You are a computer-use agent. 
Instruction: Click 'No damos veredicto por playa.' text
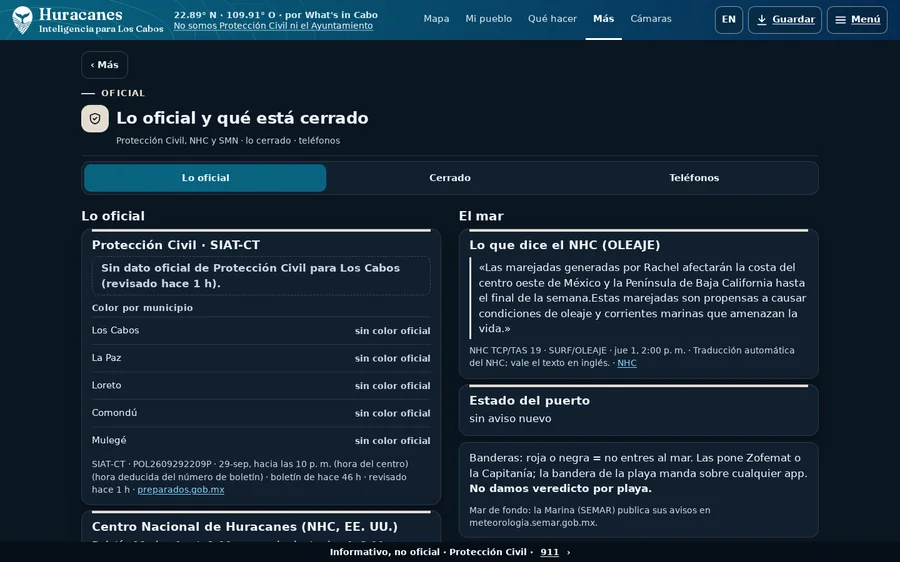tap(560, 489)
